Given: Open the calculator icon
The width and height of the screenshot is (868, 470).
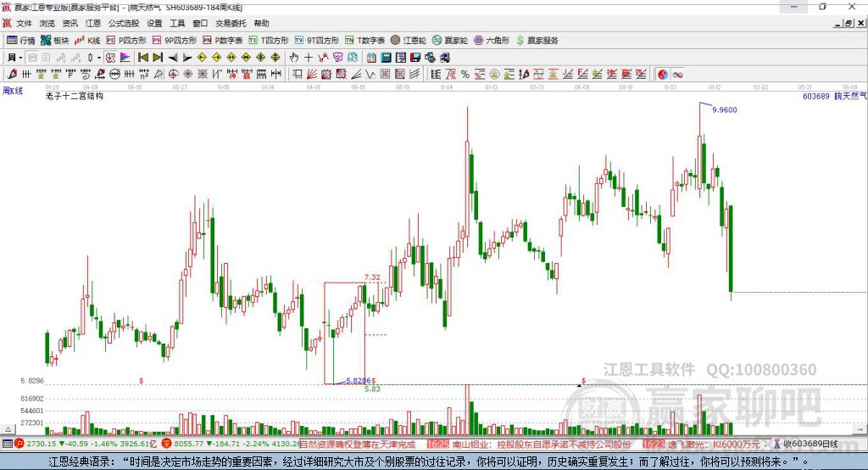Looking at the screenshot, I should click(387, 58).
